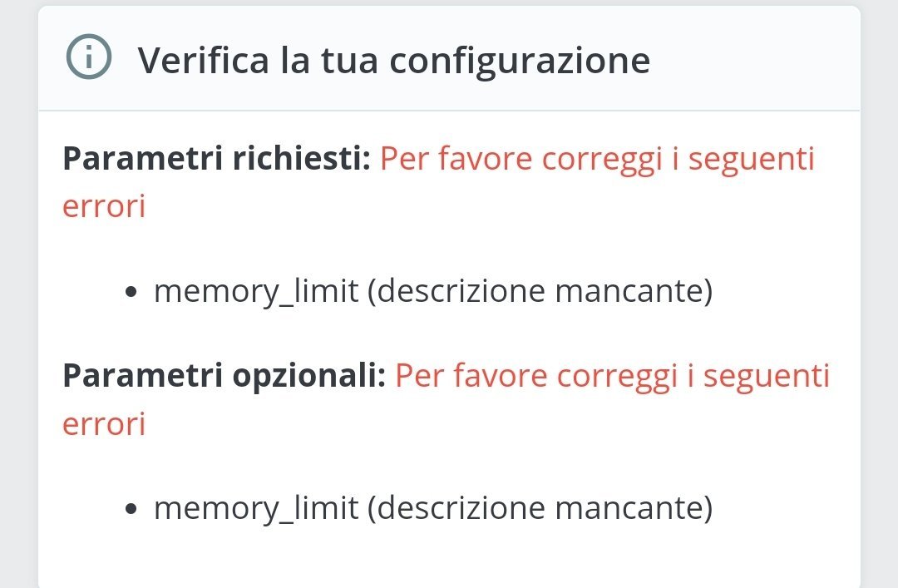Click "correggi" in the optional parameters error

[x=618, y=376]
